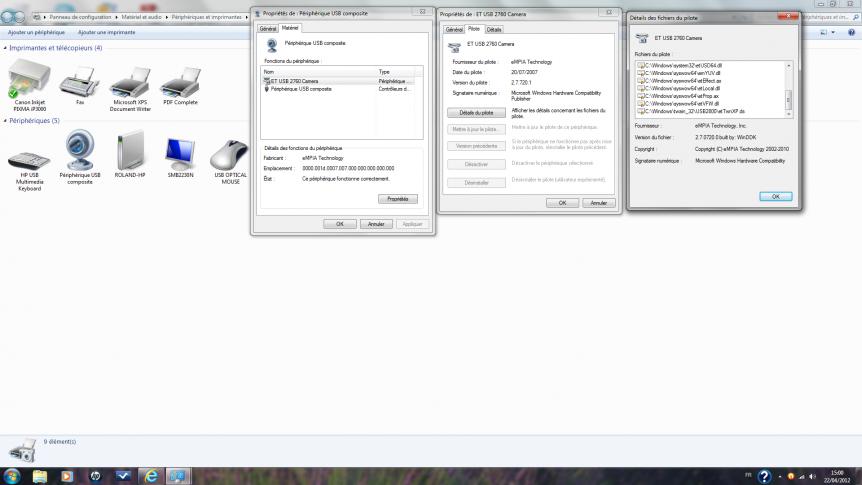
Task: Click Annuler in the USB composite properties dialog
Action: 376,224
